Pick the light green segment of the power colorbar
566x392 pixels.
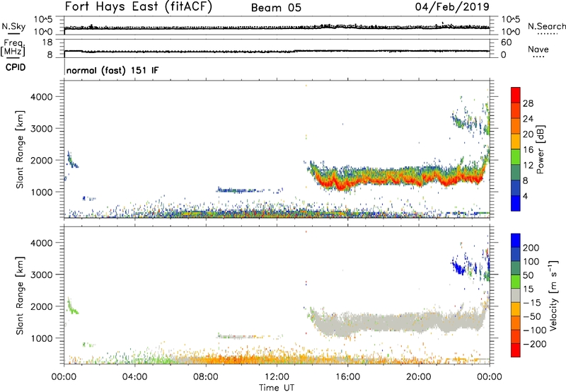516,157
